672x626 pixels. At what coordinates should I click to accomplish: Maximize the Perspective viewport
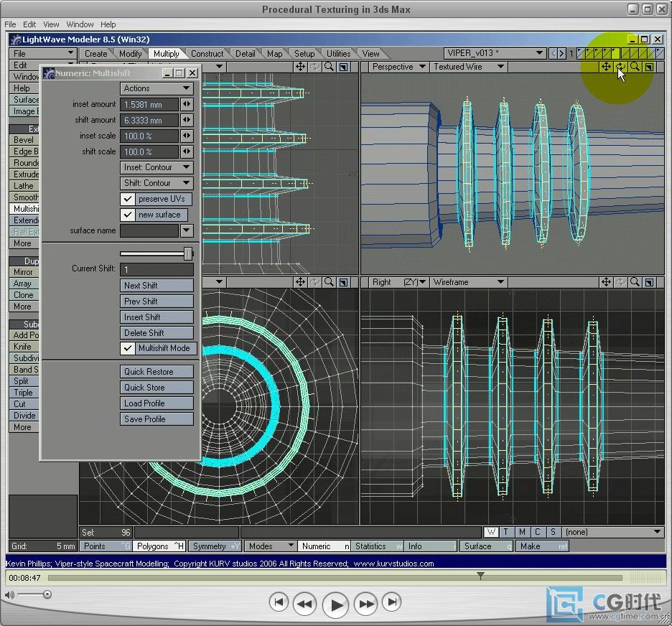point(649,67)
